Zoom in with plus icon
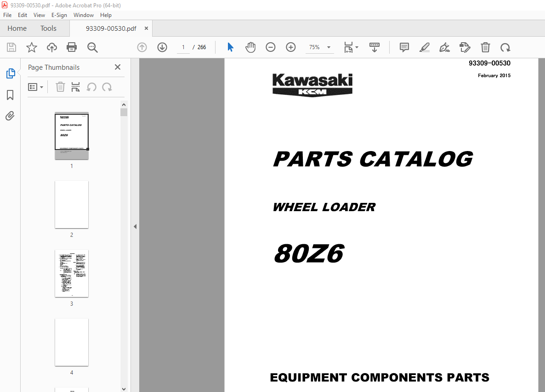The height and width of the screenshot is (392, 545). pyautogui.click(x=290, y=47)
